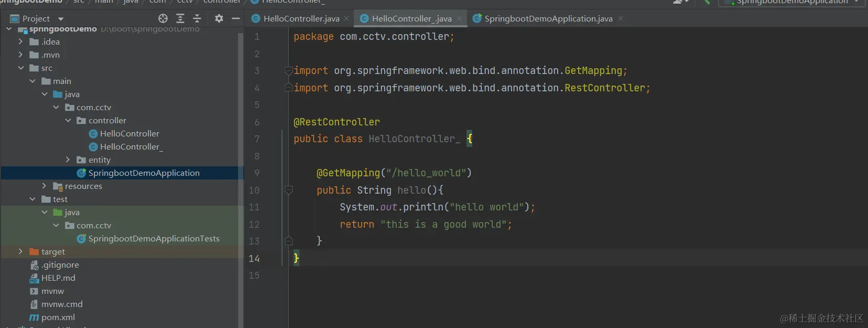Select the mvnw file
868x328 pixels.
47,291
